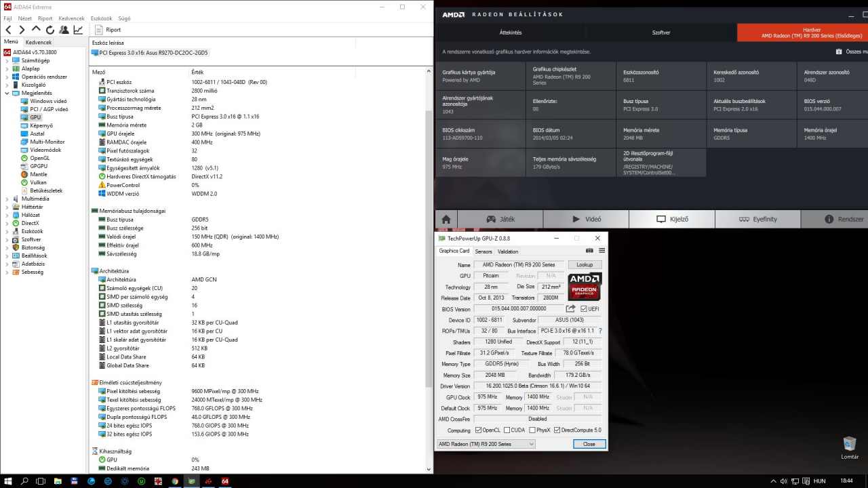This screenshot has width=868, height=488.
Task: Open the Hardver tab in Radeon settings
Action: 803,33
